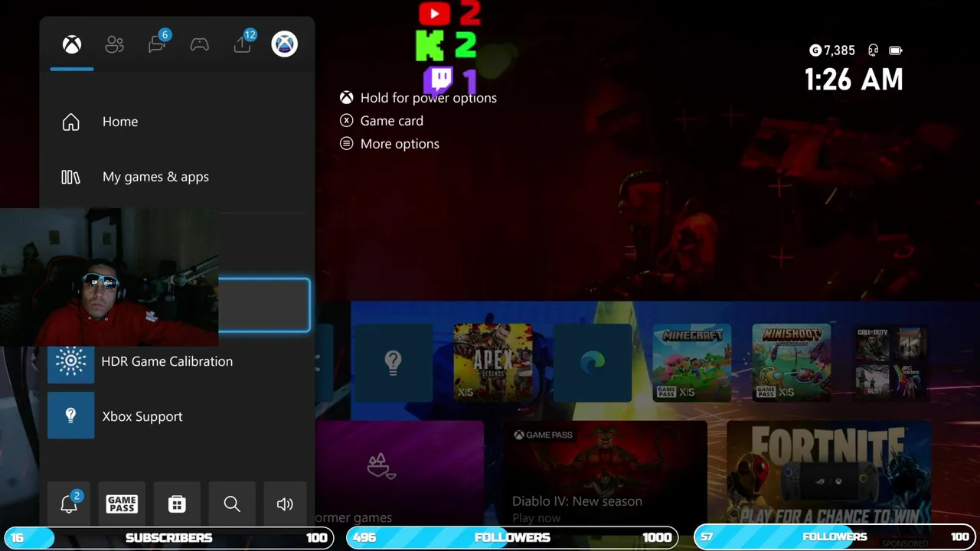This screenshot has width=980, height=551.
Task: Open the People tab in guide
Action: (114, 44)
